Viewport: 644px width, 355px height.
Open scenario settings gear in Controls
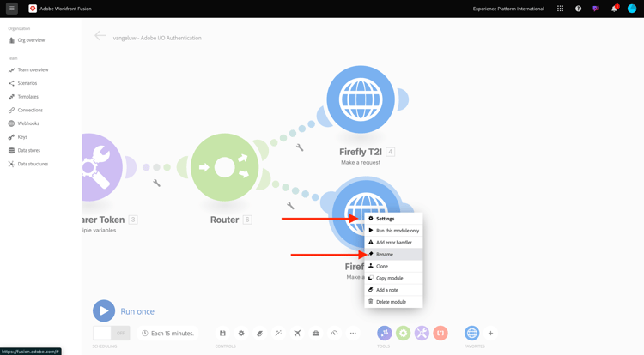point(241,334)
